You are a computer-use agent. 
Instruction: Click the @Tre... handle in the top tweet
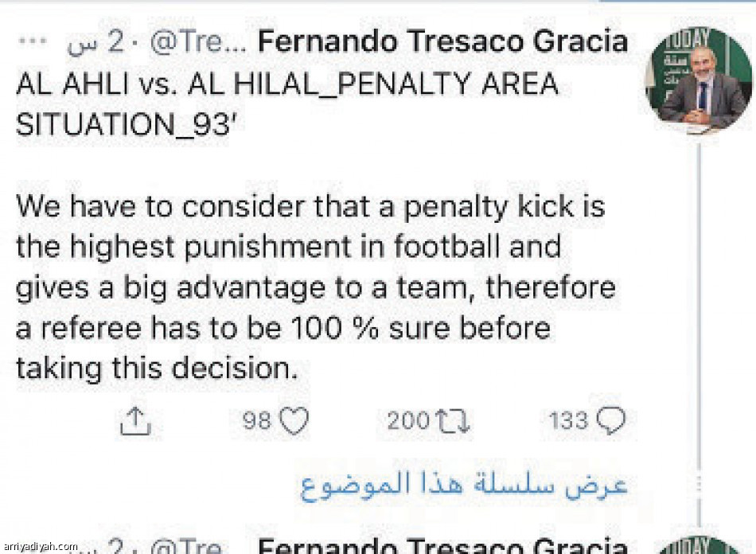tap(199, 41)
